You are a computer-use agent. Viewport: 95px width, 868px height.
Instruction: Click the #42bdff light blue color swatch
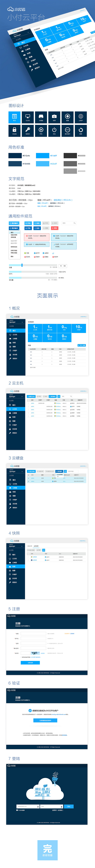(x=43, y=164)
